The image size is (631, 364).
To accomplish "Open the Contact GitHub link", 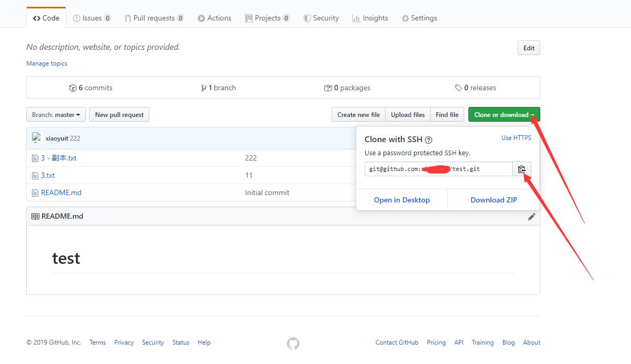I will [397, 342].
